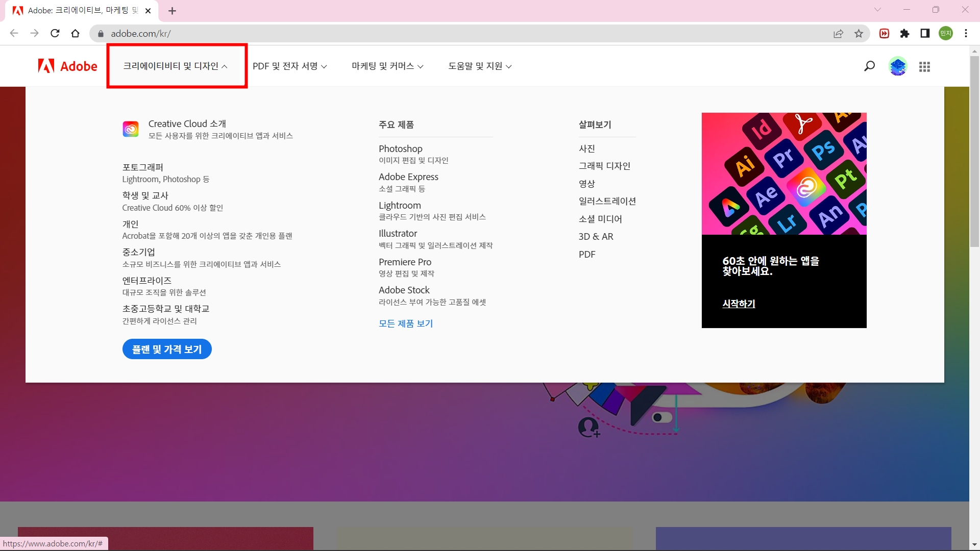
Task: Open the search magnifier icon
Action: point(869,66)
